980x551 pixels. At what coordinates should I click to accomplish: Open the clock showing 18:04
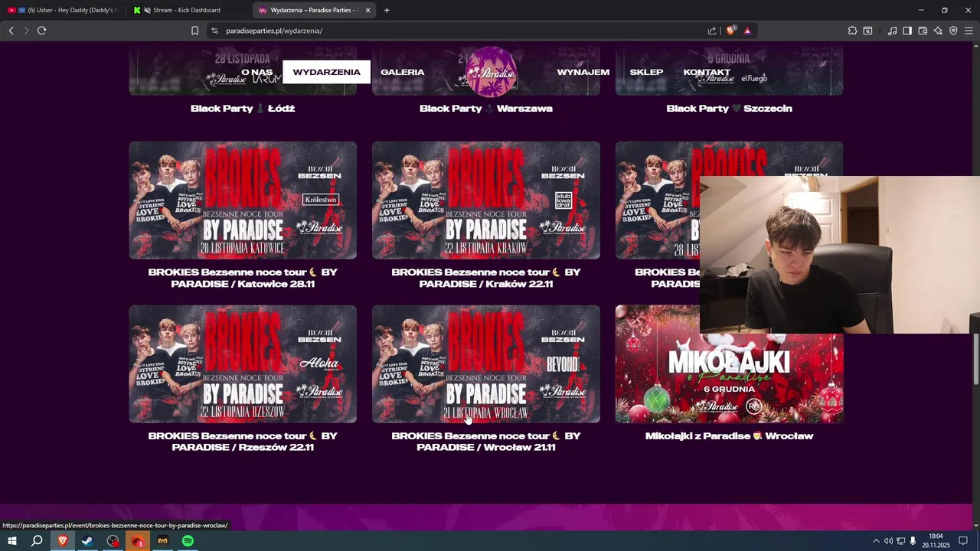pyautogui.click(x=936, y=541)
